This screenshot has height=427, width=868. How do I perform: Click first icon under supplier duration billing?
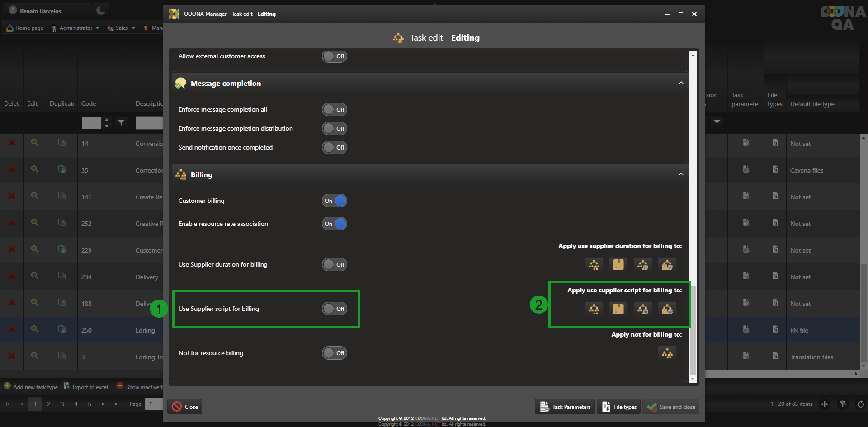coord(594,265)
